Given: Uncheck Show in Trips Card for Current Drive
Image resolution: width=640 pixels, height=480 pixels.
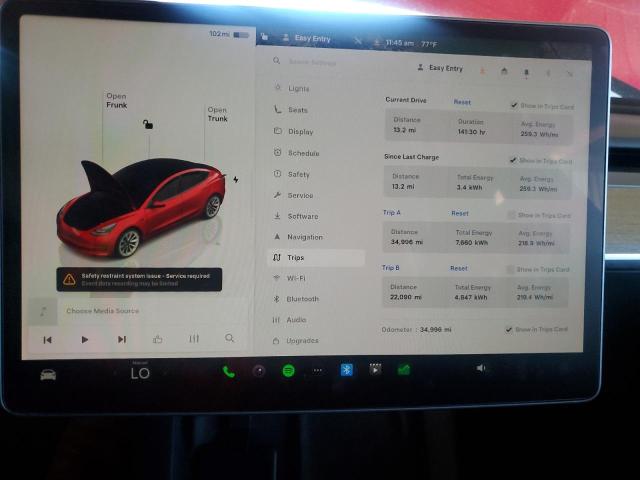Looking at the screenshot, I should 514,105.
